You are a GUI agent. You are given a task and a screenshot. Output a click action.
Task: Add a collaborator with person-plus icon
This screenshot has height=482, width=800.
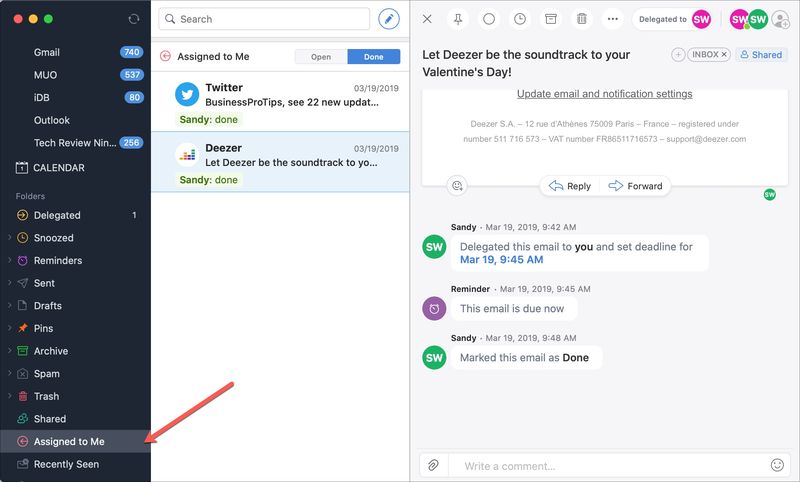780,19
